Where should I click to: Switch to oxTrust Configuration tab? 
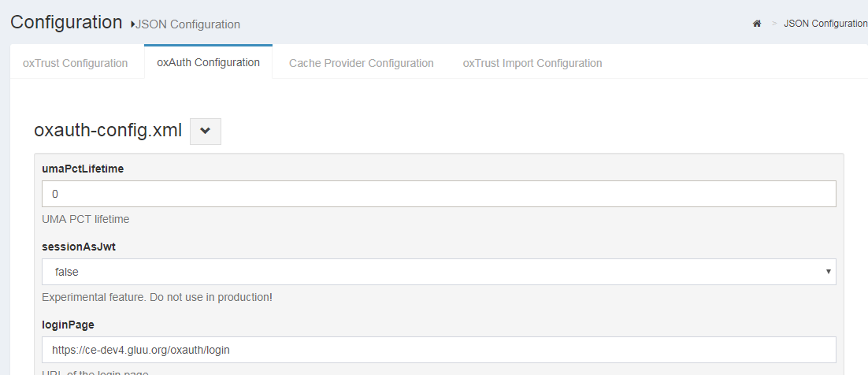tap(75, 63)
